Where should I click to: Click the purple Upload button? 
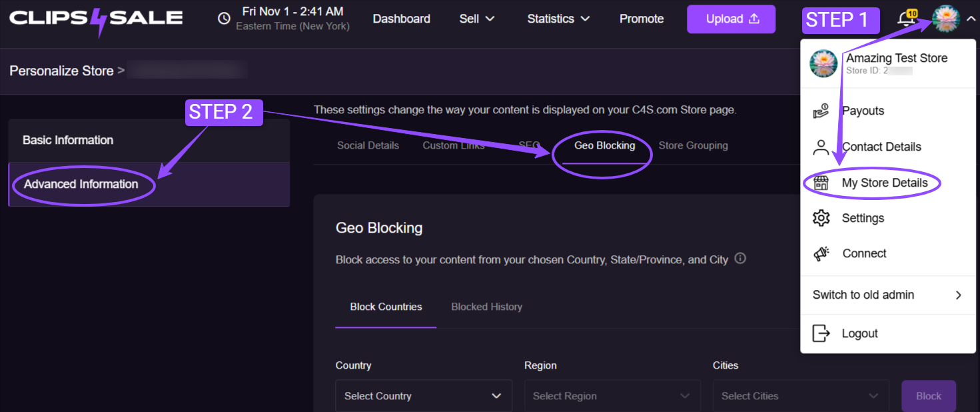(x=732, y=19)
